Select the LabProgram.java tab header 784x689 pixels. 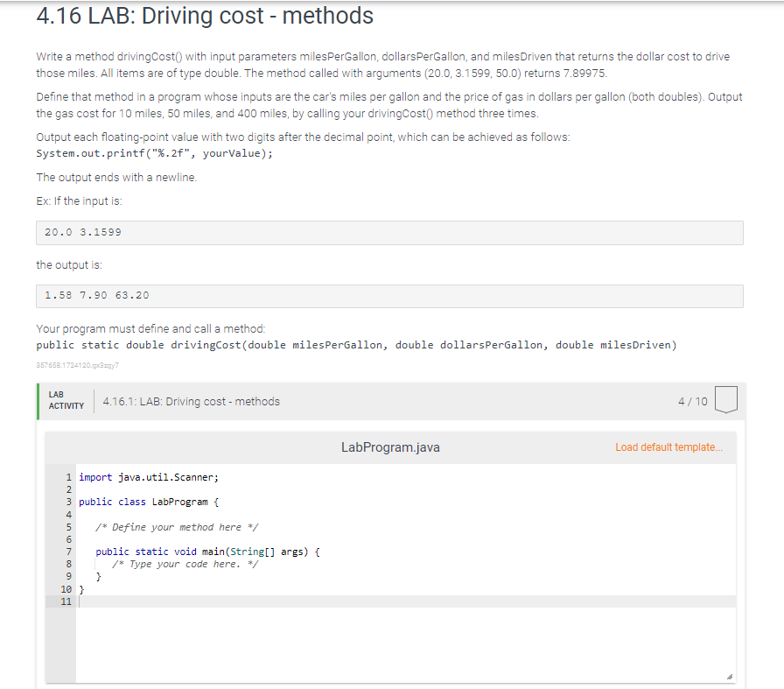pyautogui.click(x=390, y=446)
